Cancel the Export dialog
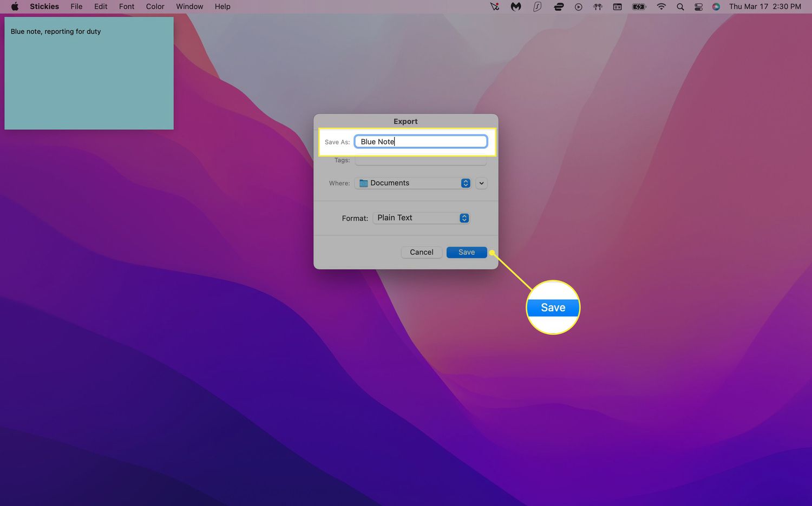 pos(421,252)
